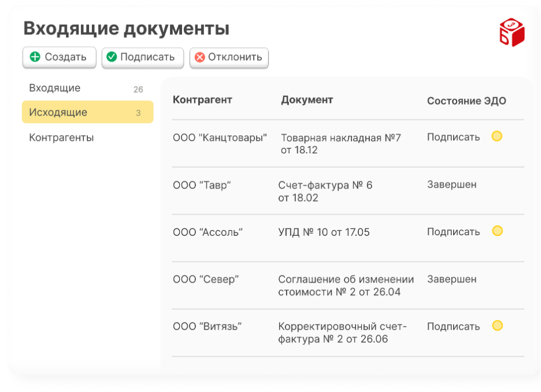The image size is (541, 392).
Task: Sort by the Состояние ЭДО column header
Action: tap(466, 101)
